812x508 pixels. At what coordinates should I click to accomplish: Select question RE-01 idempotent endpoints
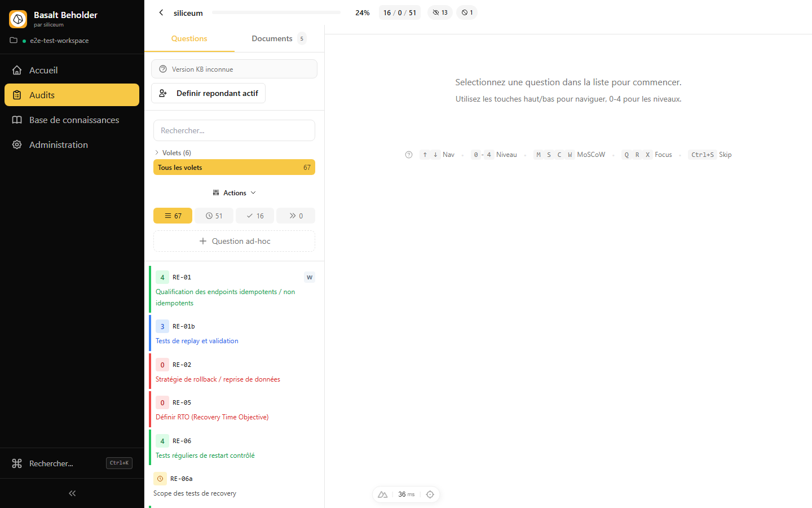(234, 289)
